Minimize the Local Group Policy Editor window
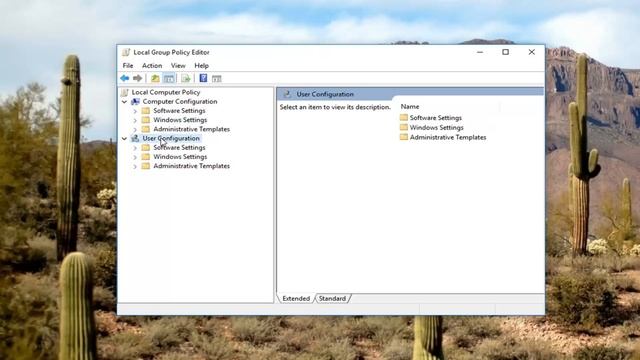The height and width of the screenshot is (360, 640). pos(480,52)
